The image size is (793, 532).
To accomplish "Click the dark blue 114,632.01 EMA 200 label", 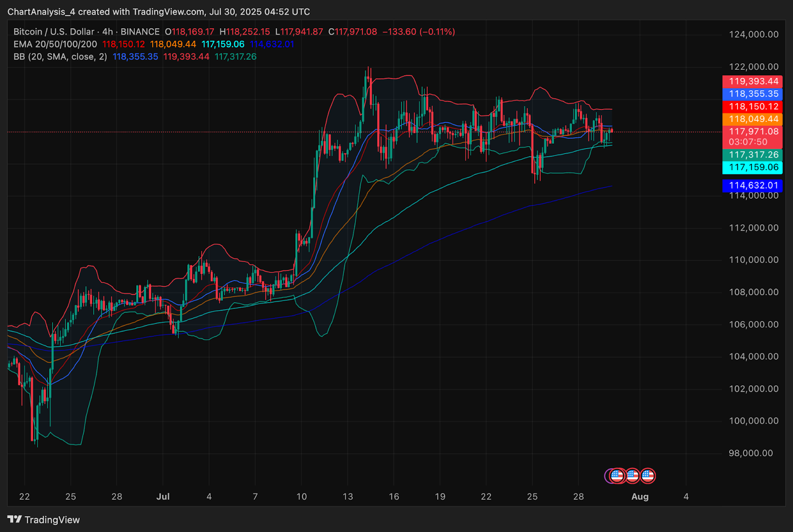I will 752,185.
